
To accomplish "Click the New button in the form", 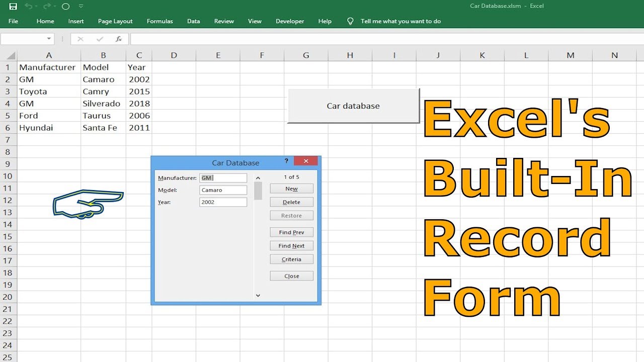I will (x=291, y=189).
